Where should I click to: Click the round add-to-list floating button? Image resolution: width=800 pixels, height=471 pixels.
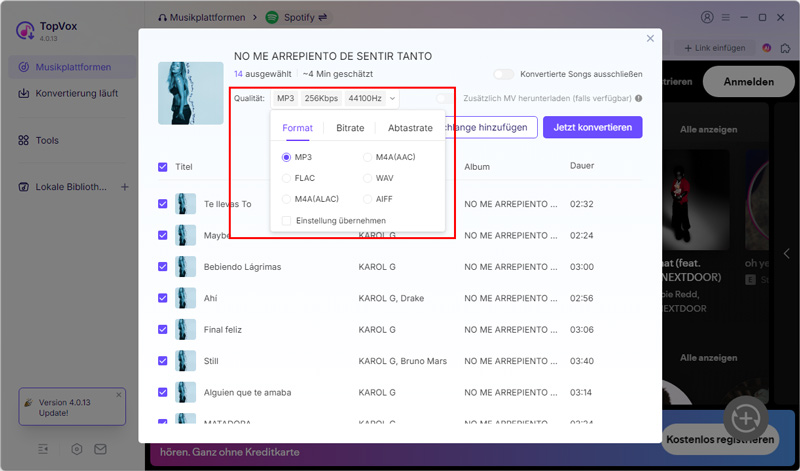[745, 419]
